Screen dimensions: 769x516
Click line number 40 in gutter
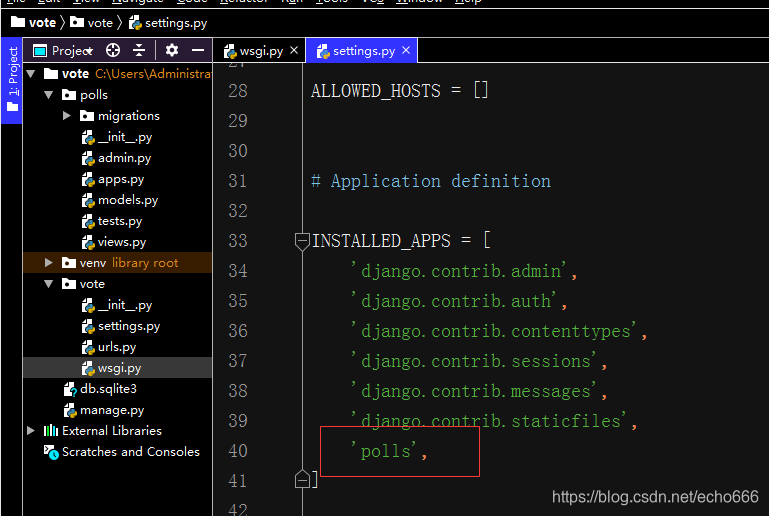(238, 451)
